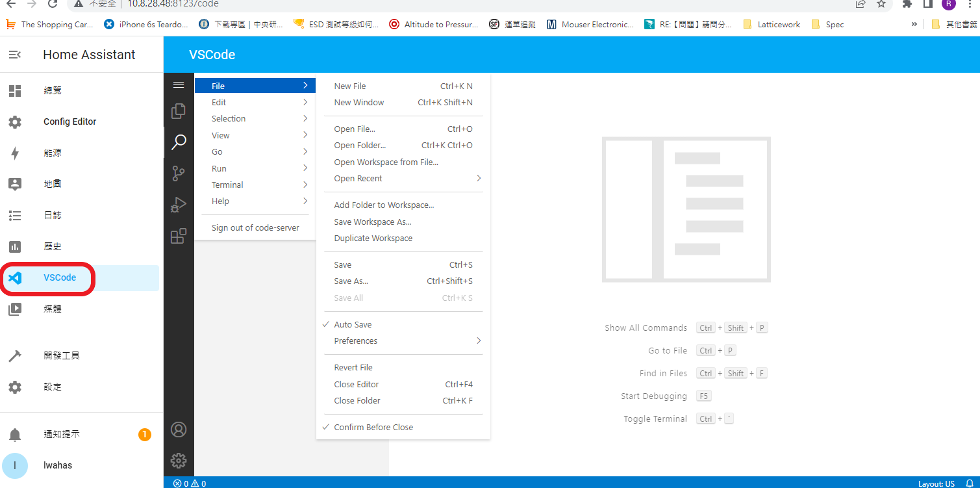
Task: Open the Manage gear icon
Action: (179, 461)
